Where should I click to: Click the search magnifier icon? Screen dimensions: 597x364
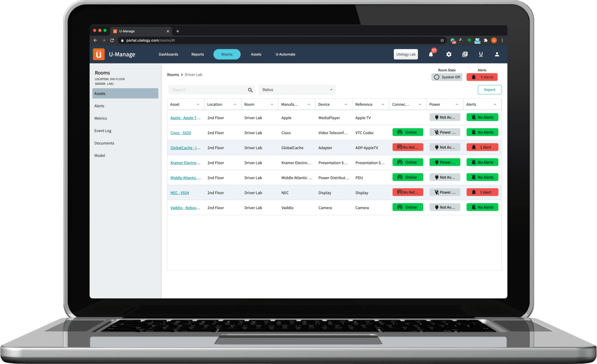click(250, 90)
